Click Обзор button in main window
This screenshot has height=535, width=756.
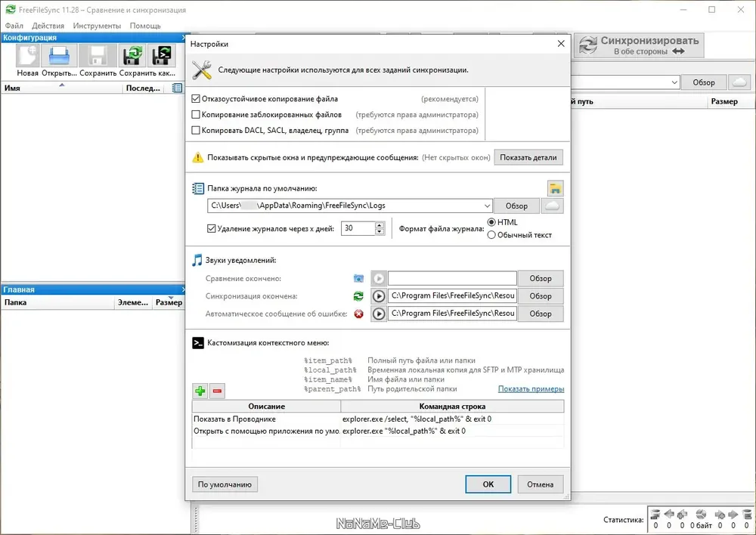point(703,82)
